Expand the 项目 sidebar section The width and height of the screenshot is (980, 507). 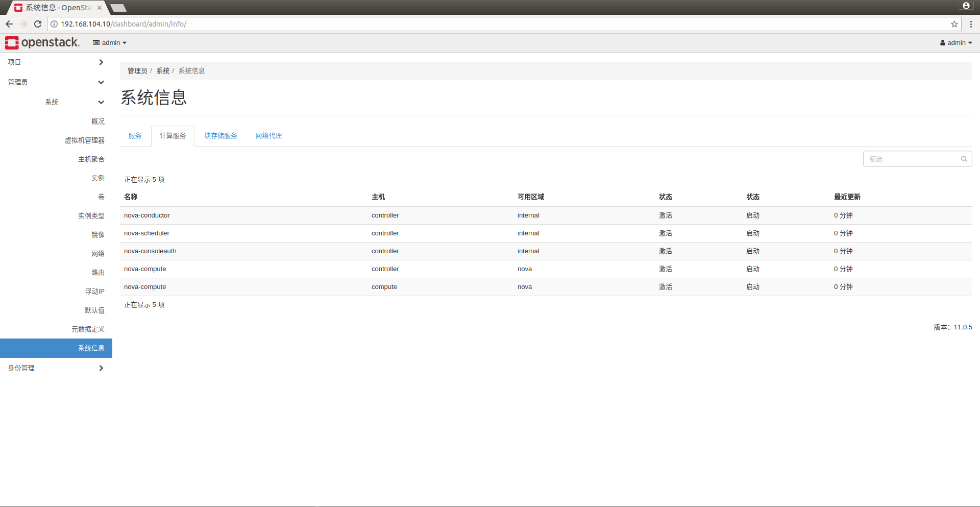point(56,62)
